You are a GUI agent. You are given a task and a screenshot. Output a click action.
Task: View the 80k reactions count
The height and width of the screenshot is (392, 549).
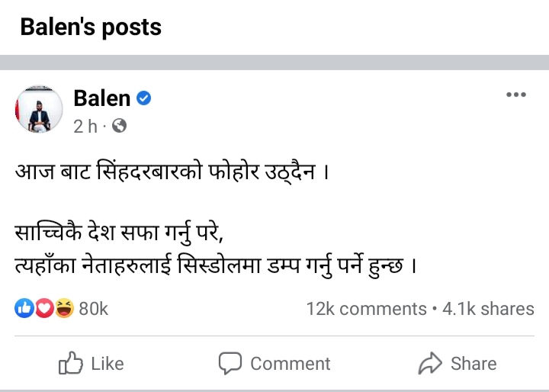tap(94, 308)
